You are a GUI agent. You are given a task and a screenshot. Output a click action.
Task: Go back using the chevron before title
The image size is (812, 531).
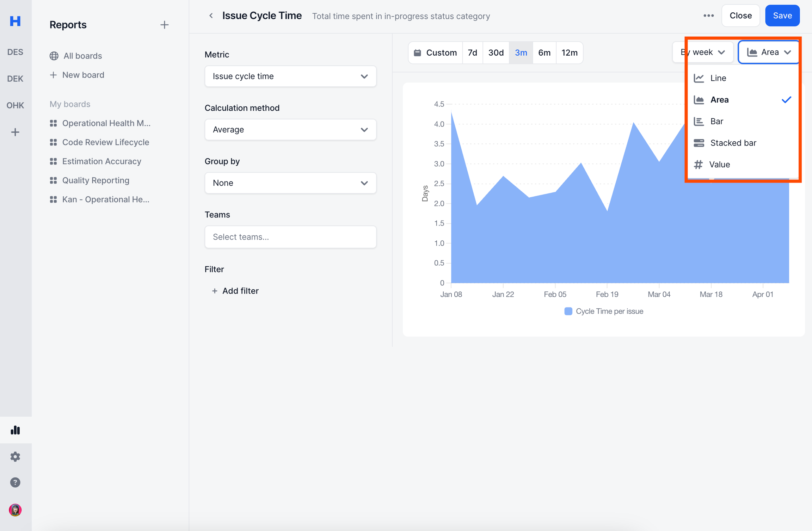pyautogui.click(x=211, y=16)
